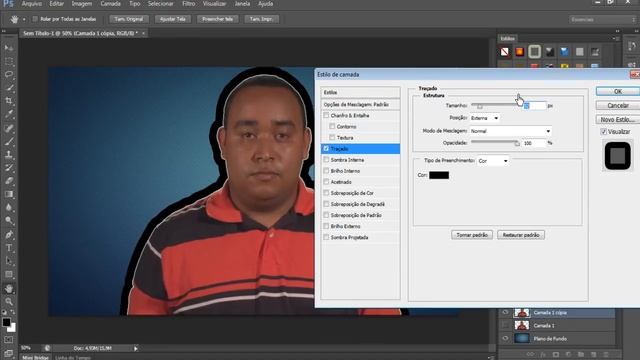Click the Novo Estilo button

(618, 120)
